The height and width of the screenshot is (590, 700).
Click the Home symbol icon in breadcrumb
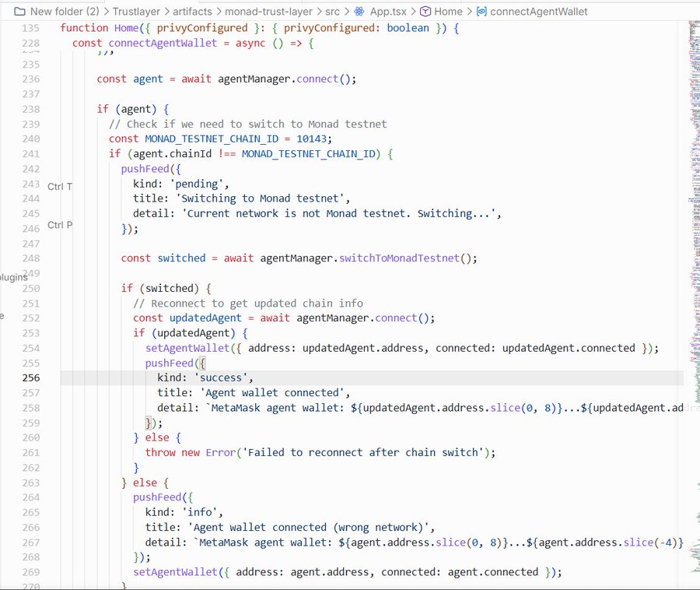click(x=425, y=12)
